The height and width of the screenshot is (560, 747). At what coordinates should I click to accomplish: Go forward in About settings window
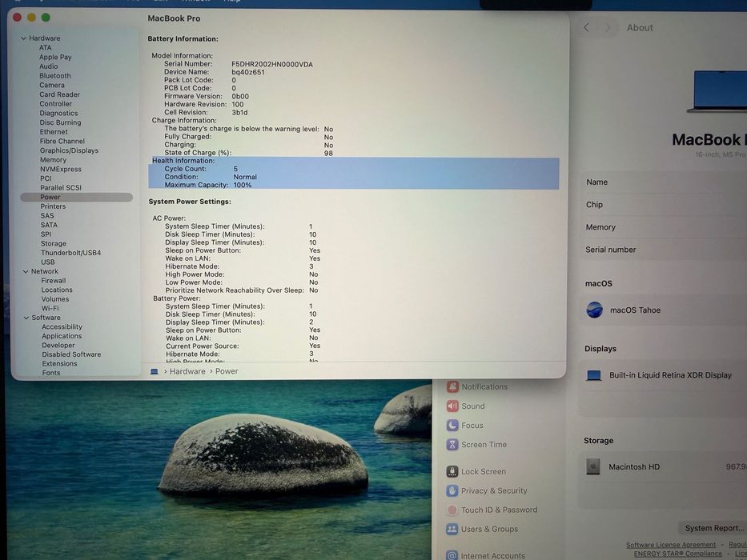click(x=608, y=28)
